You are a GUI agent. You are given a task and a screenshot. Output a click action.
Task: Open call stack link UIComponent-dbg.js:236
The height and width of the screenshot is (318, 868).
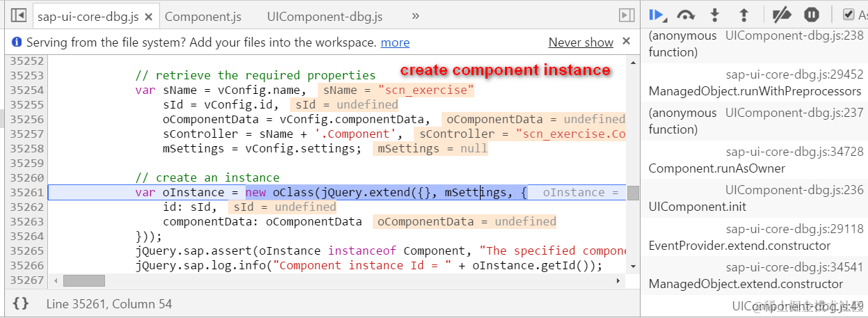tap(794, 190)
